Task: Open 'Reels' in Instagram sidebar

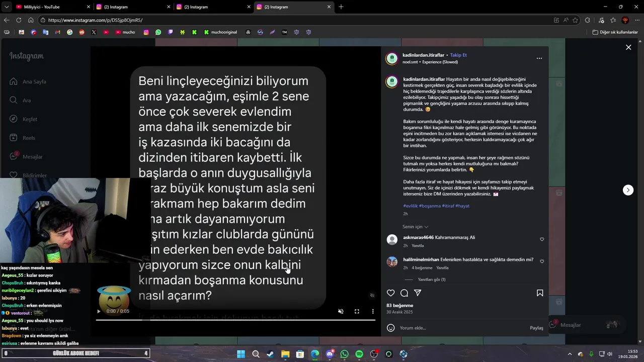Action: (22, 138)
